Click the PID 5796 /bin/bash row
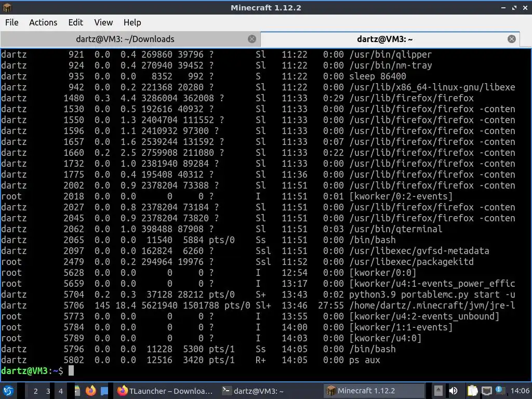532x399 pixels. point(198,349)
